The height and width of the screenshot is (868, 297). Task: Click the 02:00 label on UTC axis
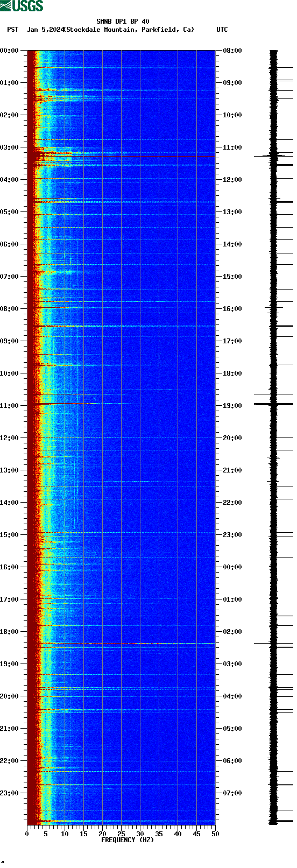[232, 632]
